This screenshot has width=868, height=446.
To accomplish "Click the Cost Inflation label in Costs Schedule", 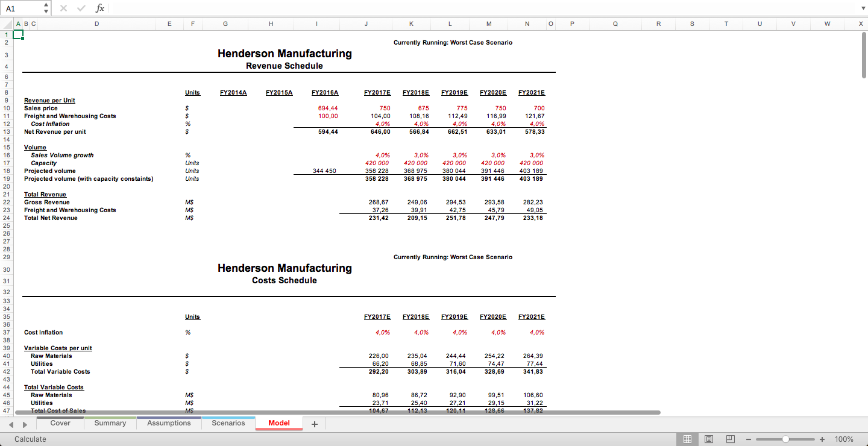I will coord(43,332).
